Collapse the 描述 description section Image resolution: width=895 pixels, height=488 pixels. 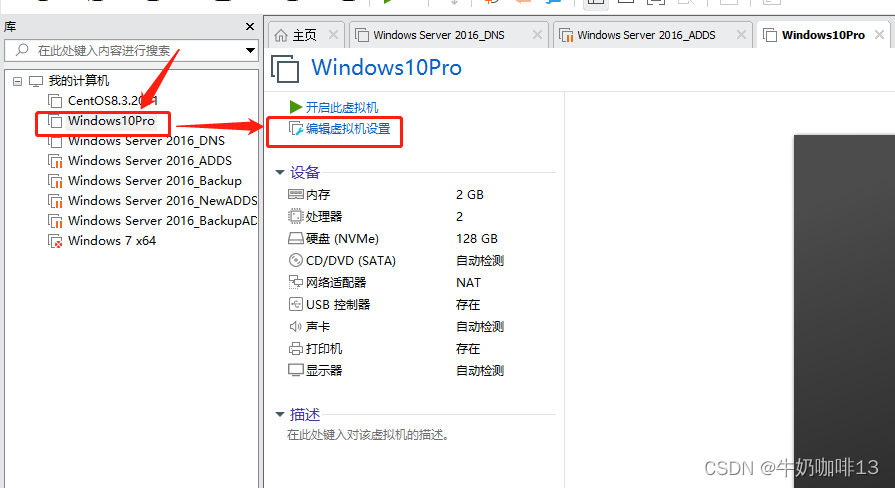click(280, 414)
